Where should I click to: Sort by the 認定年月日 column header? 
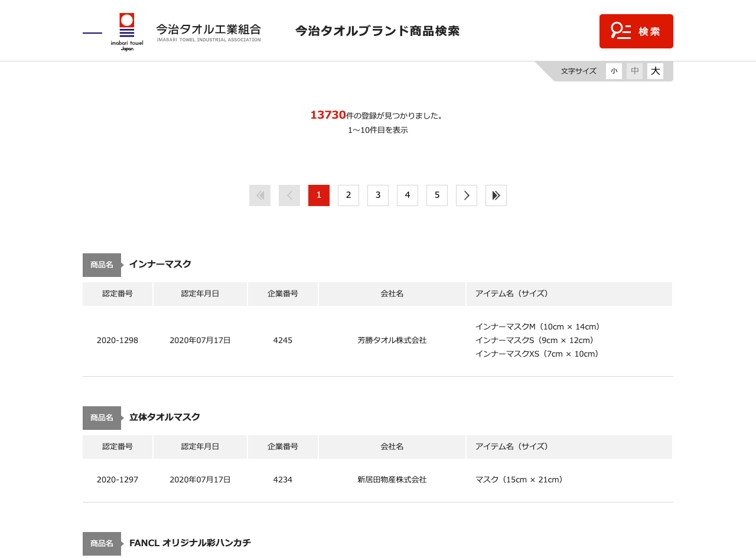200,293
